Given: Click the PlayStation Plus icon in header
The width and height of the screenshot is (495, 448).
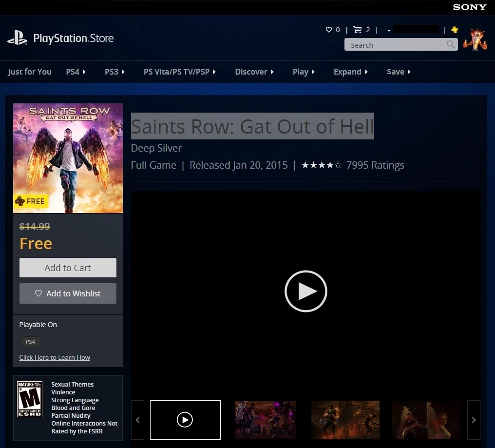Looking at the screenshot, I should [455, 30].
